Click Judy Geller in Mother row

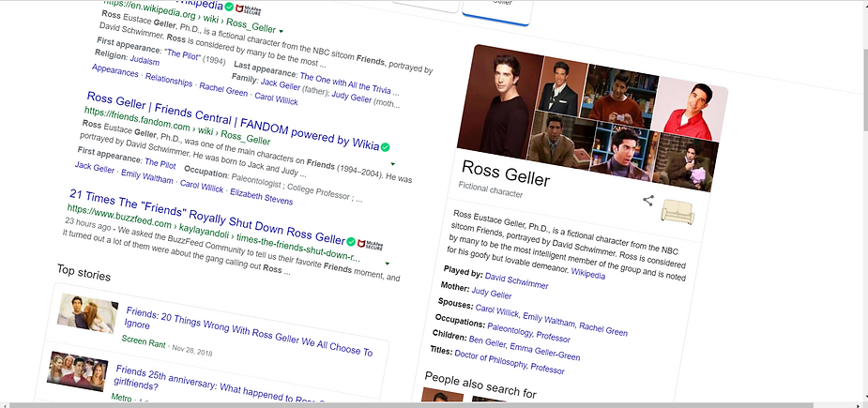(492, 292)
